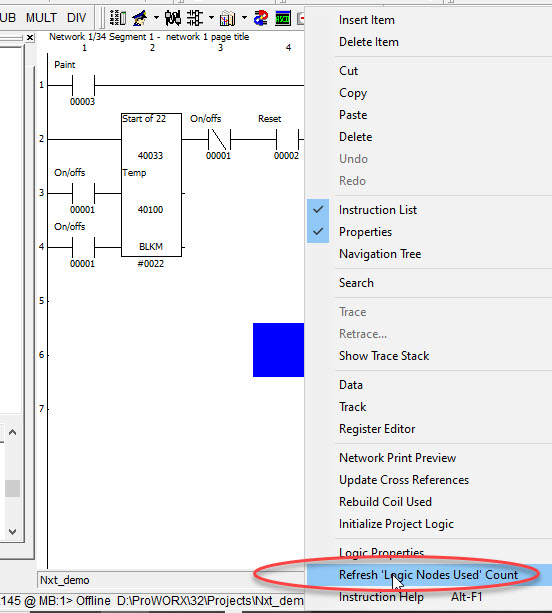The width and height of the screenshot is (552, 613).
Task: Click the bar chart book icon
Action: (228, 18)
